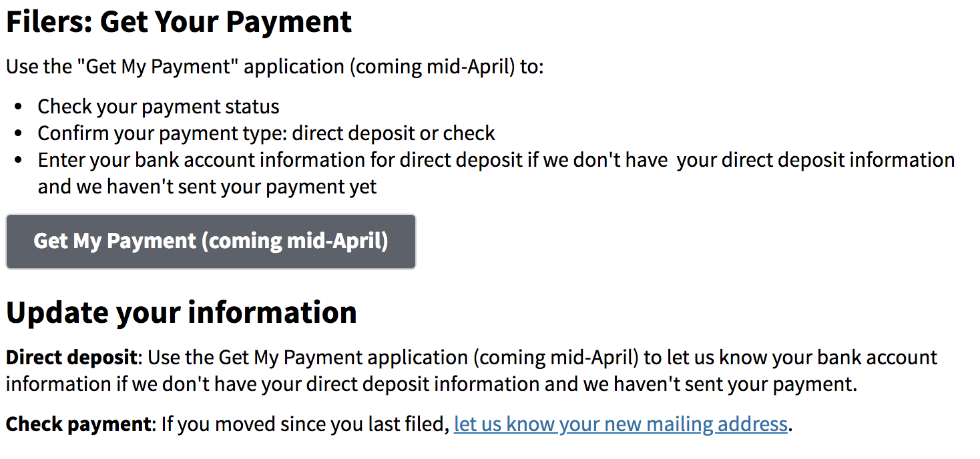
Task: Click the intro sentence starting with Use the "Get My Payment"
Action: pyautogui.click(x=275, y=67)
